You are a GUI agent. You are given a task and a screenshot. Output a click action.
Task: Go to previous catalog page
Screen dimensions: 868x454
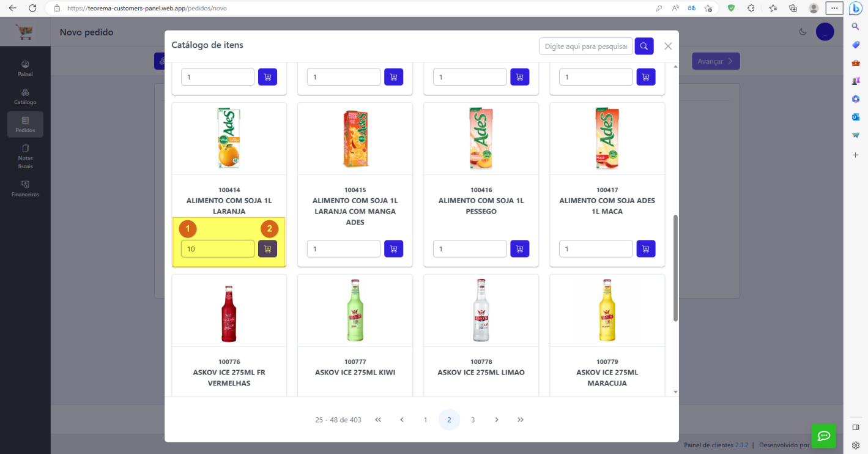coord(402,420)
